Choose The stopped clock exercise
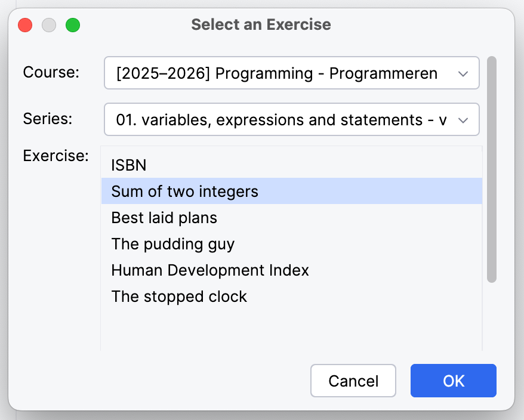This screenshot has height=420, width=524. coord(179,297)
